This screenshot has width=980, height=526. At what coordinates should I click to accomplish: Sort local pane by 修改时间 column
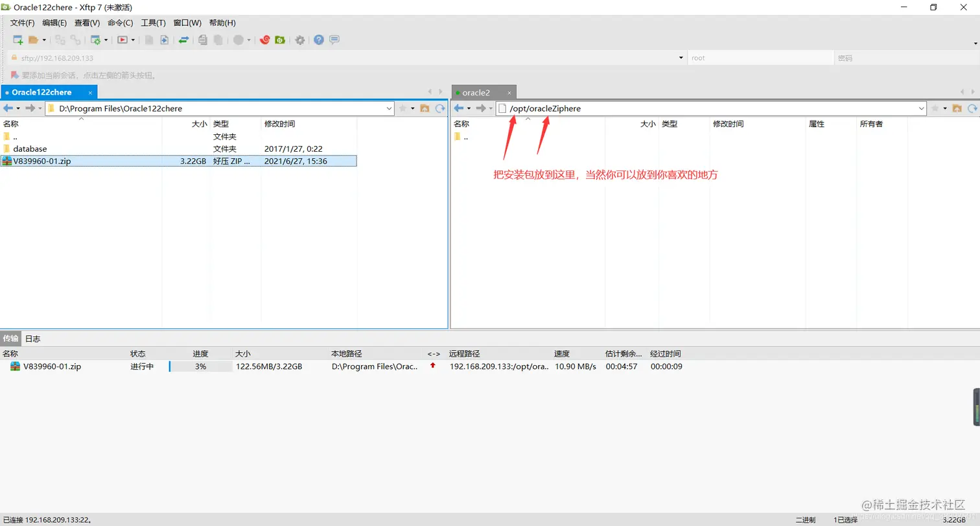click(x=309, y=124)
